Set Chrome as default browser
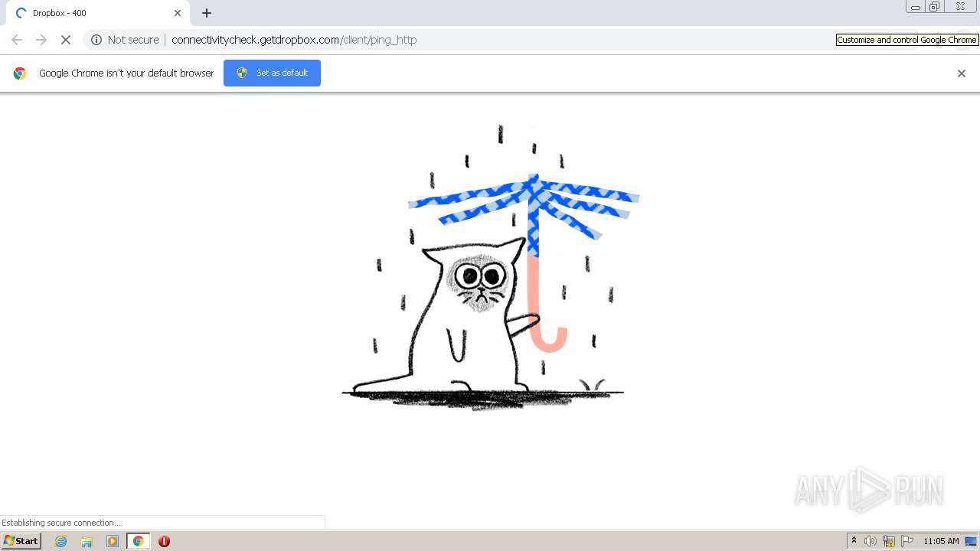 click(272, 73)
